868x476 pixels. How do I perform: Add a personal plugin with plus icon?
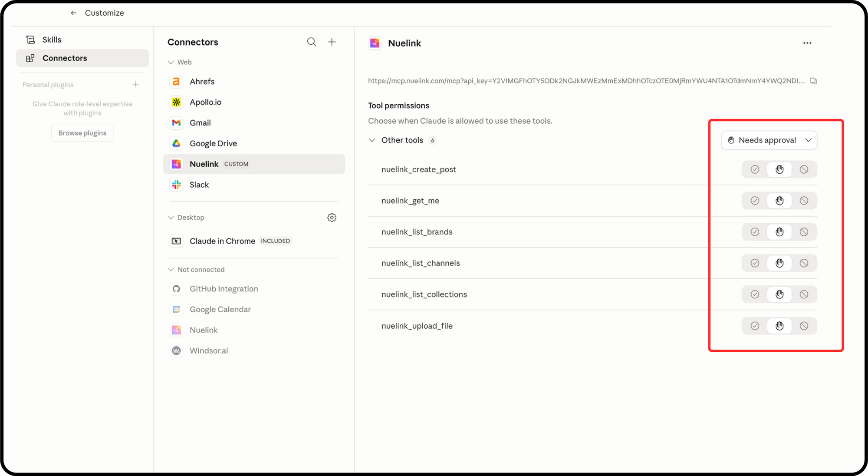click(x=135, y=85)
